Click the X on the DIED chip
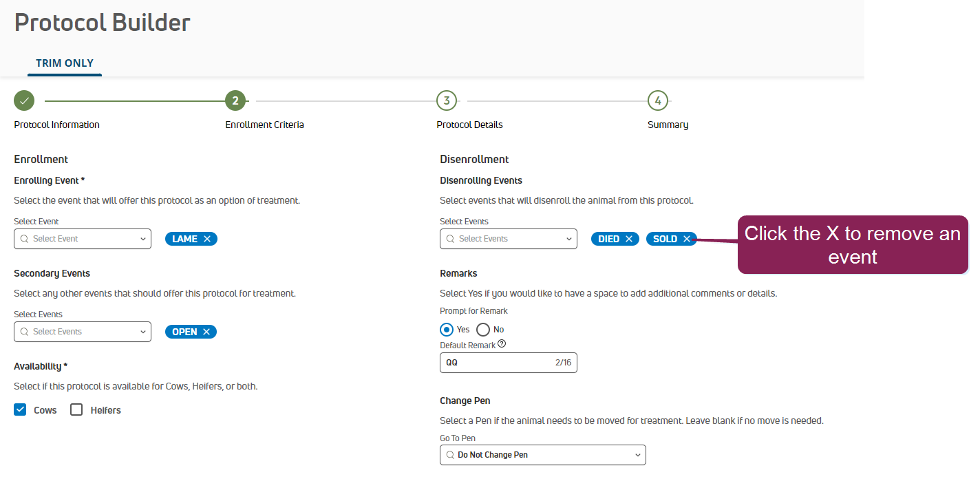This screenshot has height=479, width=980. [x=629, y=239]
